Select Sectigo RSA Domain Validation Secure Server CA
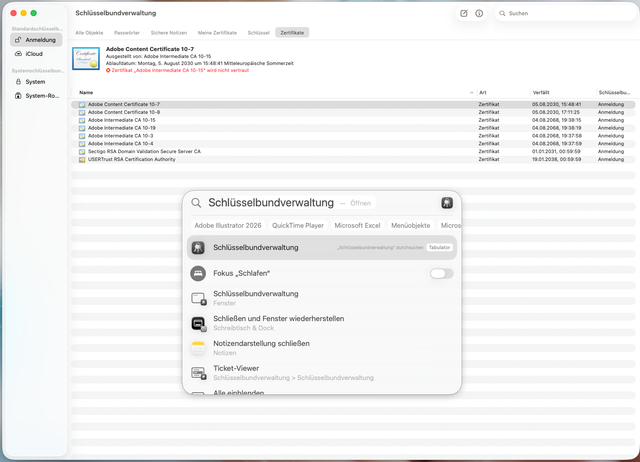 click(353, 151)
